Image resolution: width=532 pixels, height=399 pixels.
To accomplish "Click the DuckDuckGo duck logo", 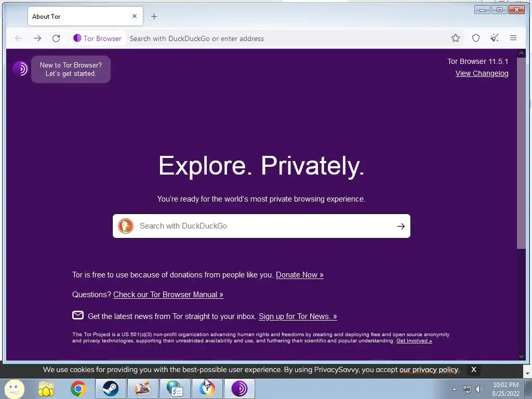I will [126, 226].
